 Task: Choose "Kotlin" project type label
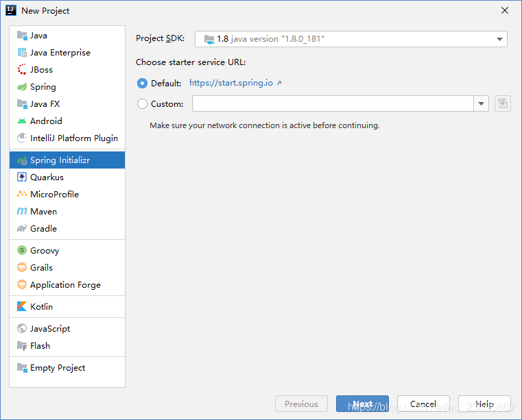41,306
